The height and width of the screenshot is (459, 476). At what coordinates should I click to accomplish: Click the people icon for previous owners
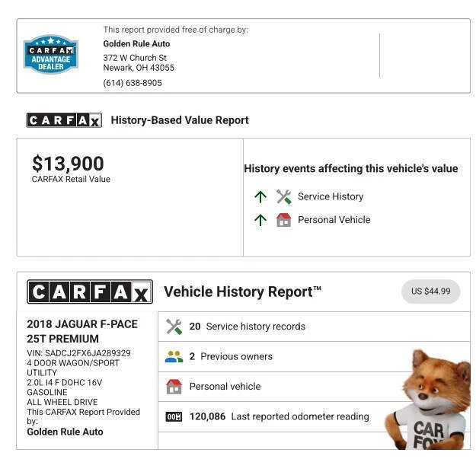(x=174, y=356)
